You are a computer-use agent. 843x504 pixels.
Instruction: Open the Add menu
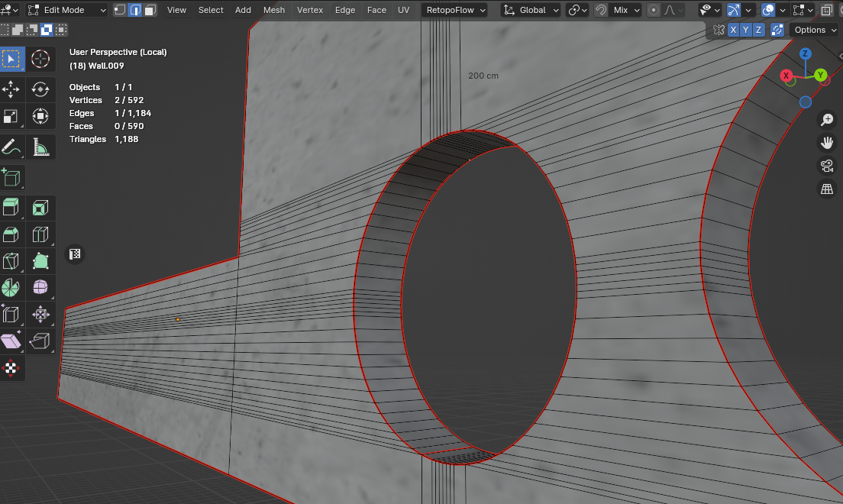click(243, 10)
